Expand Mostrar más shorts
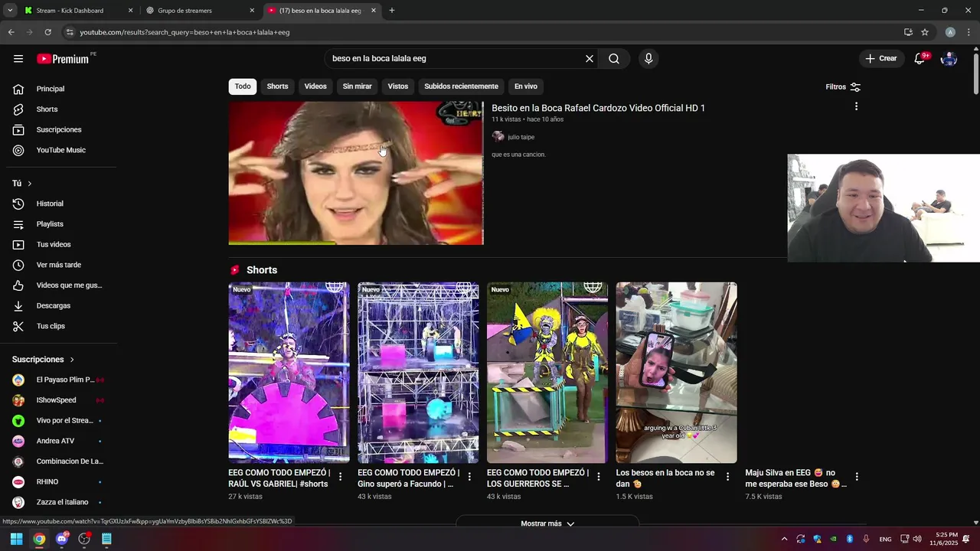 click(547, 523)
